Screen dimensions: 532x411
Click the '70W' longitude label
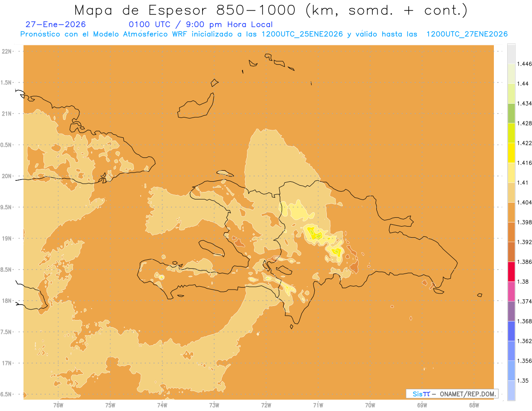click(370, 405)
